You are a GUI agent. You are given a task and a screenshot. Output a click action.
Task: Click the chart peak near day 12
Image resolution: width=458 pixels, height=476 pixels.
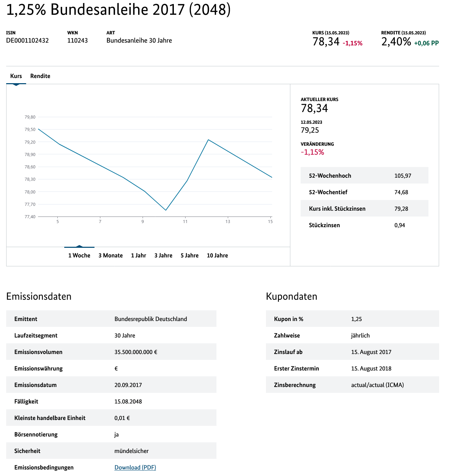click(208, 140)
